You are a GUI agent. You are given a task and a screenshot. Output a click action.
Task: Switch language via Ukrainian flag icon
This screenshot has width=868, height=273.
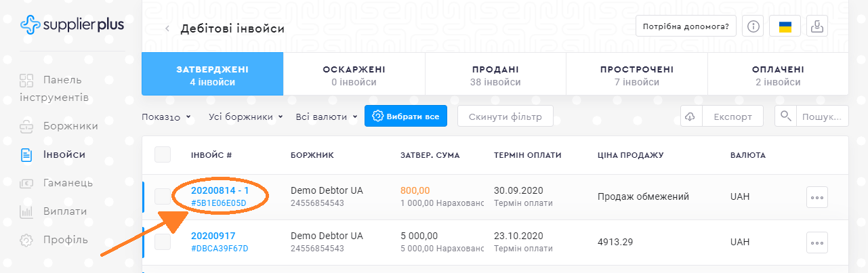click(x=785, y=27)
